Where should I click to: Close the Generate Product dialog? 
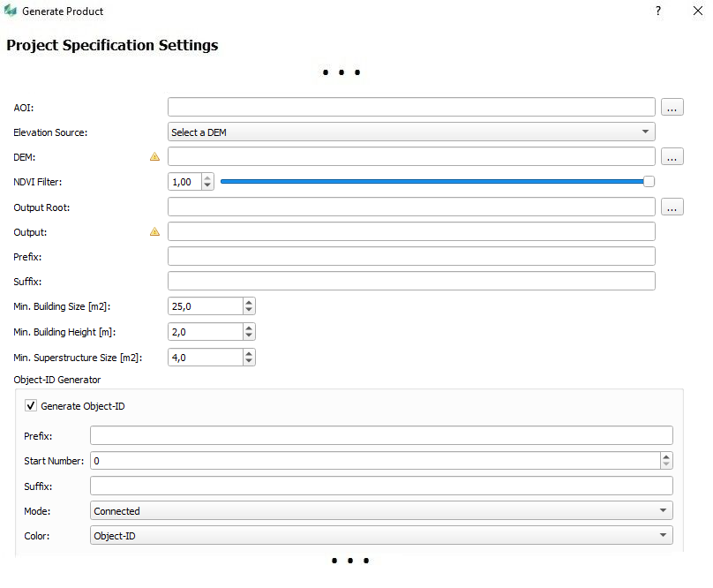coord(696,11)
